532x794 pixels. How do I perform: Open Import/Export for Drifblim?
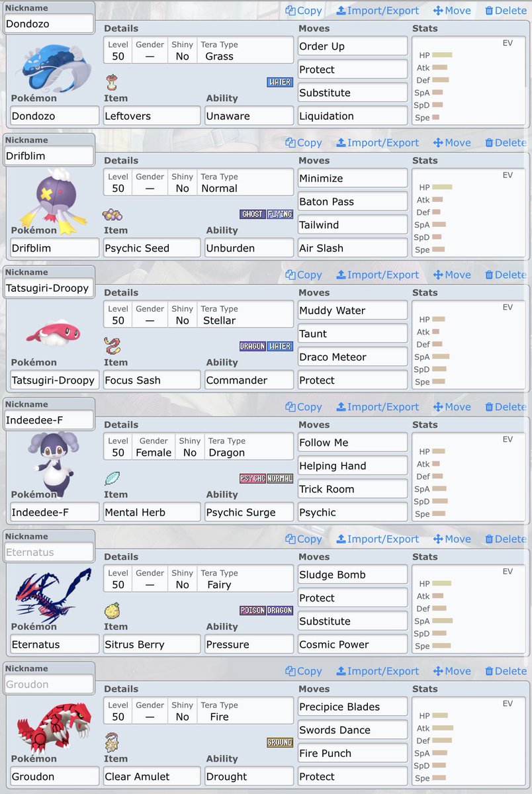[x=377, y=142]
